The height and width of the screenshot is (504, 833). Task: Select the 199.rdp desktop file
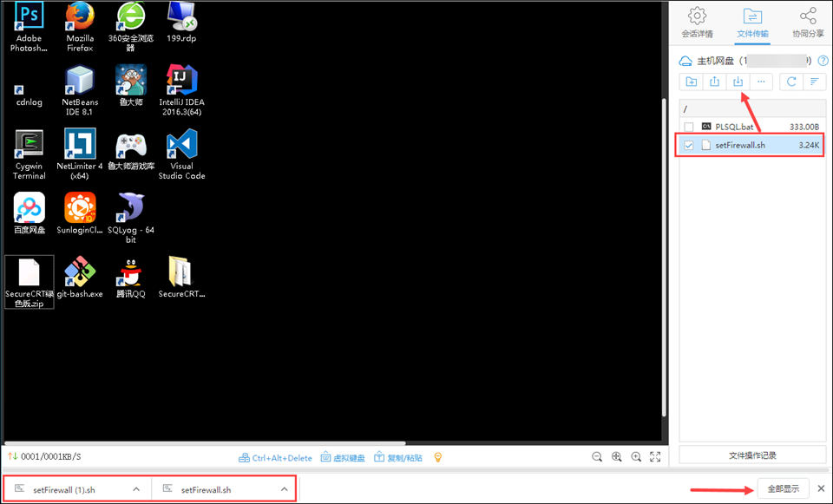tap(181, 23)
